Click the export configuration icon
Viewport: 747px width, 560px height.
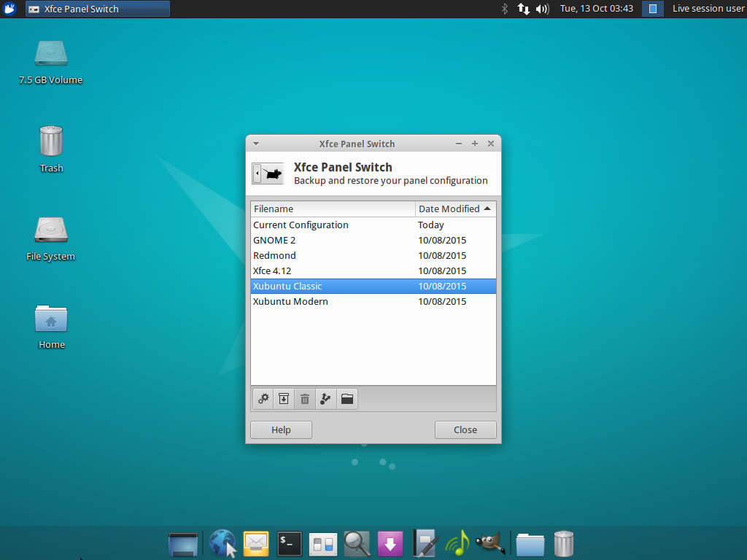point(325,399)
